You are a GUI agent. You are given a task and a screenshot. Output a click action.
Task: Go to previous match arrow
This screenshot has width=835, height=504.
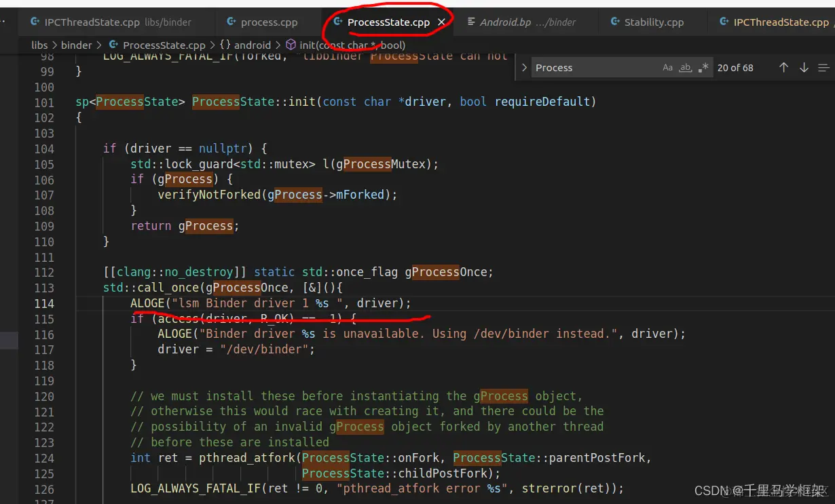tap(783, 68)
